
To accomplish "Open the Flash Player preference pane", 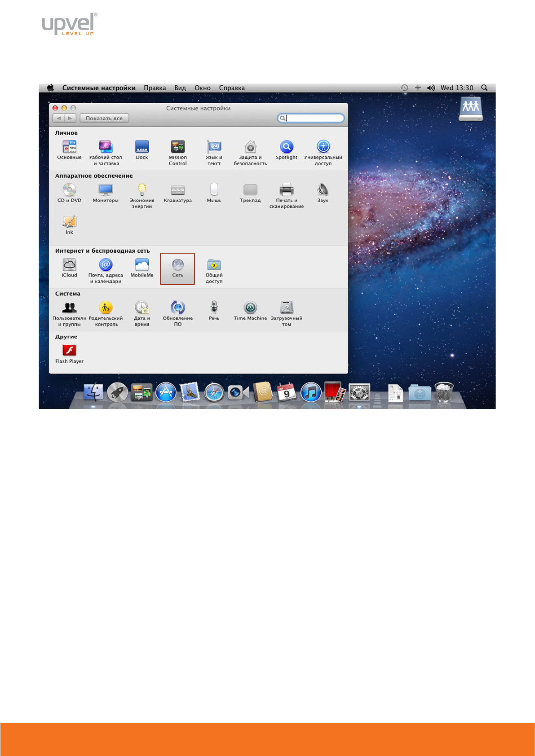I will [69, 351].
